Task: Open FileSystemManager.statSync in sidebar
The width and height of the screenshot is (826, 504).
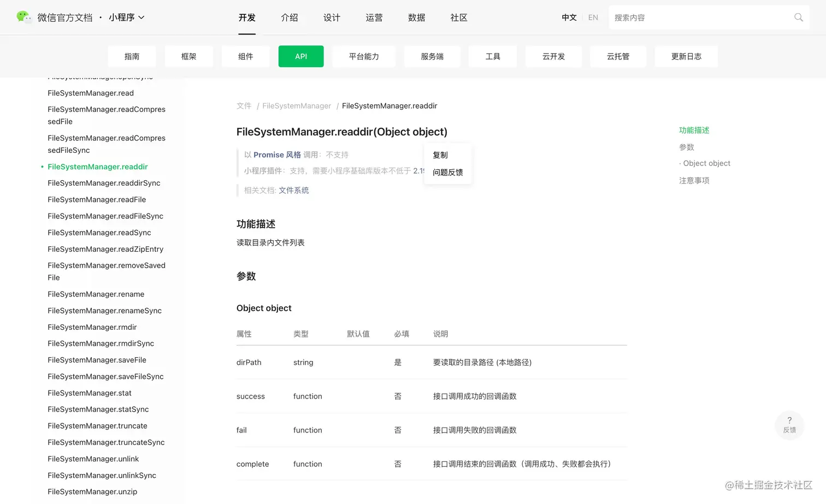Action: click(x=98, y=409)
